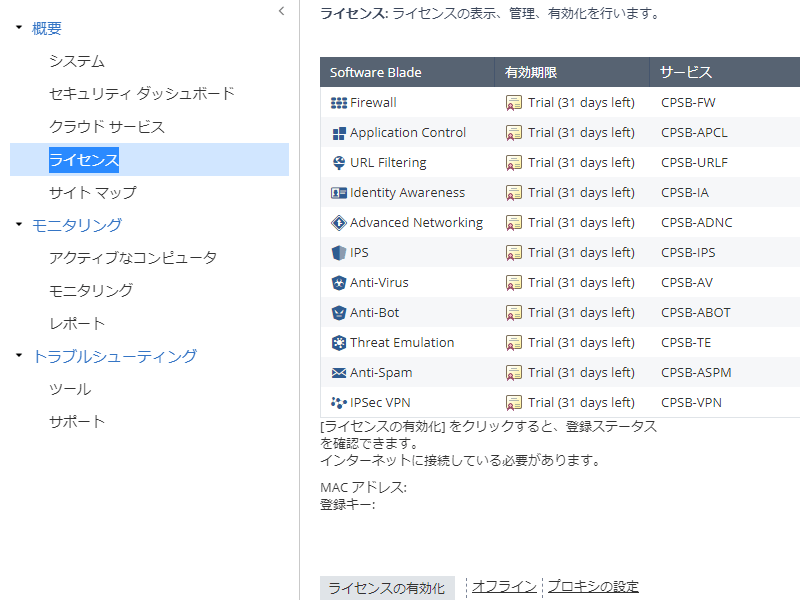Viewport: 800px width, 600px height.
Task: Click the オフライン link
Action: click(504, 586)
